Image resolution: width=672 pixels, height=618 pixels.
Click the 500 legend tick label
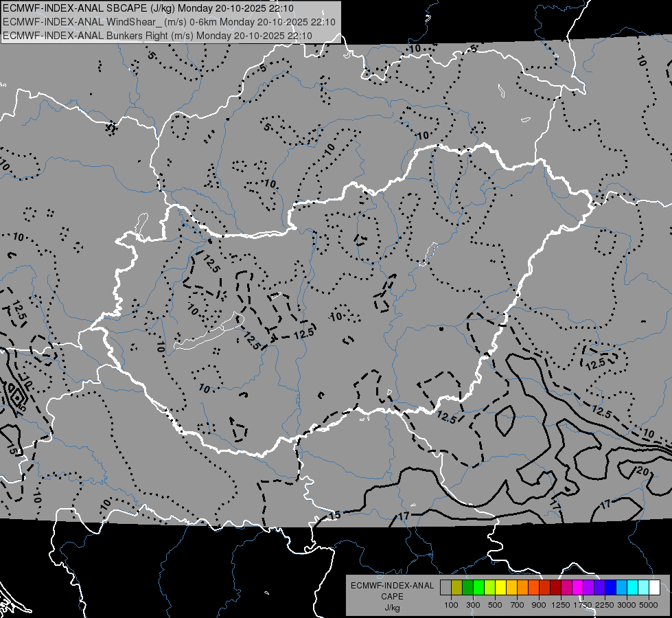point(495,605)
